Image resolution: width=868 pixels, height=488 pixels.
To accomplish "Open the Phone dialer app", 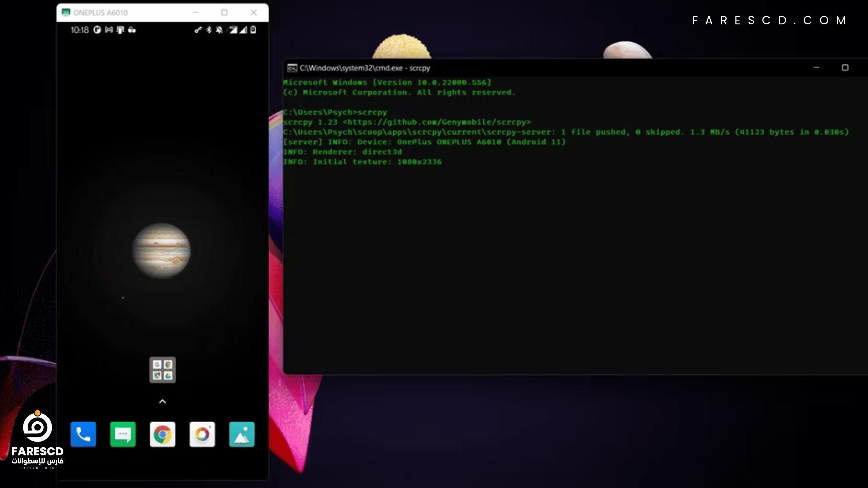I will pos(83,434).
